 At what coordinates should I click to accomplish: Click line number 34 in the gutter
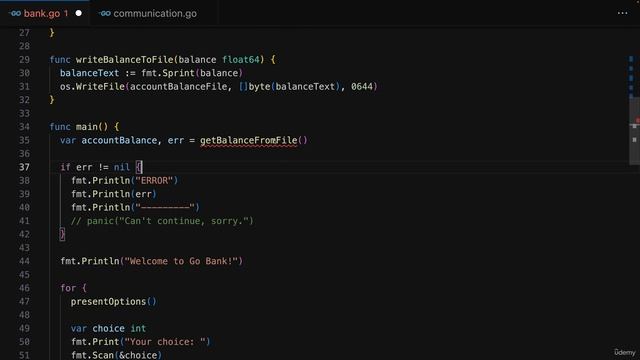(x=24, y=127)
